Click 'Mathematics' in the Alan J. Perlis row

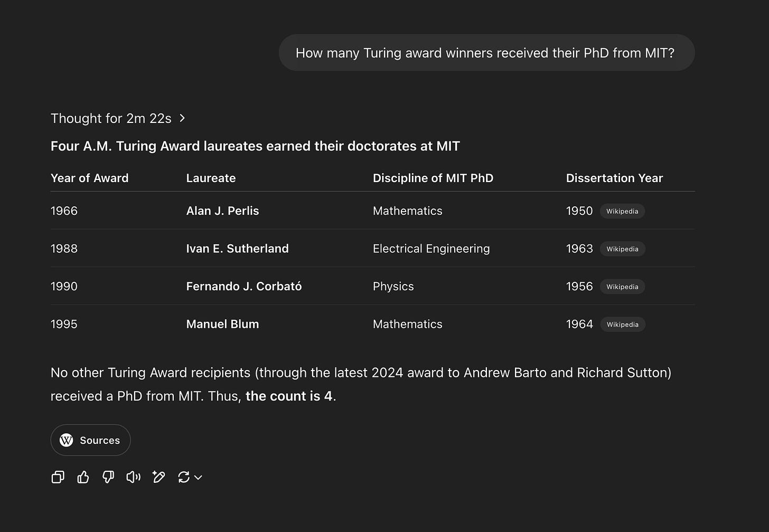(408, 211)
